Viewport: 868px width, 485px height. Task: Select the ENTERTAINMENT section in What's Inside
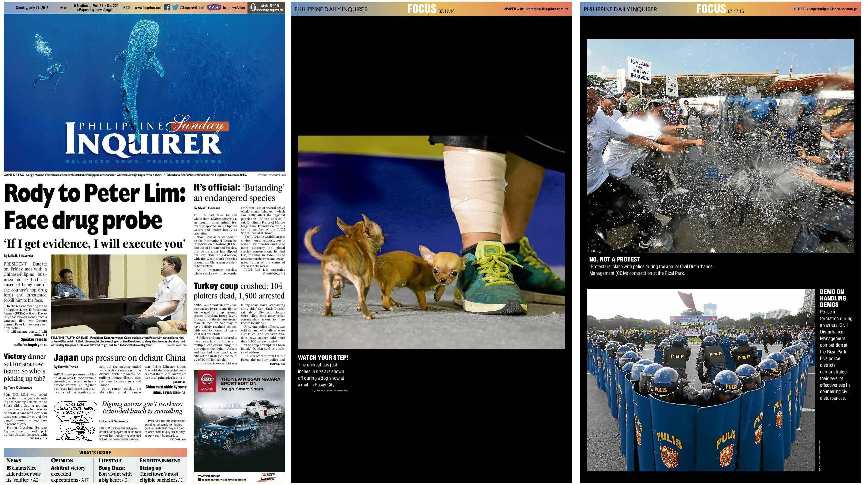pyautogui.click(x=160, y=460)
